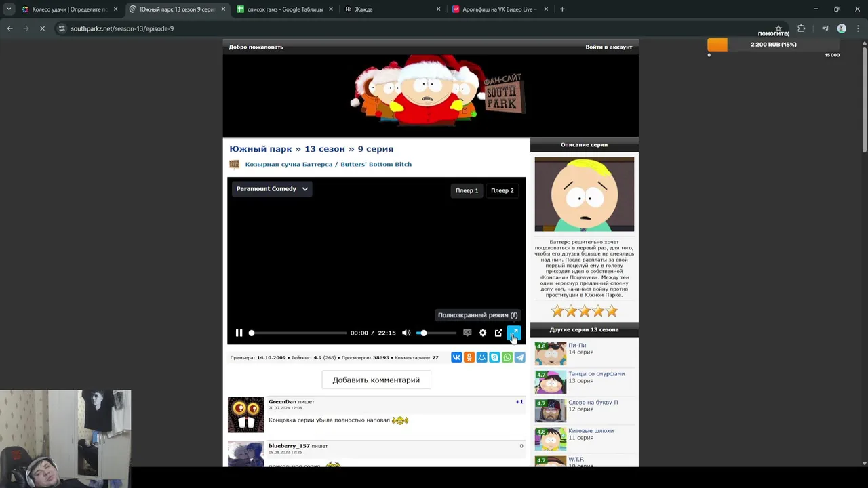Open player settings gear
This screenshot has height=488, width=868.
pyautogui.click(x=483, y=333)
